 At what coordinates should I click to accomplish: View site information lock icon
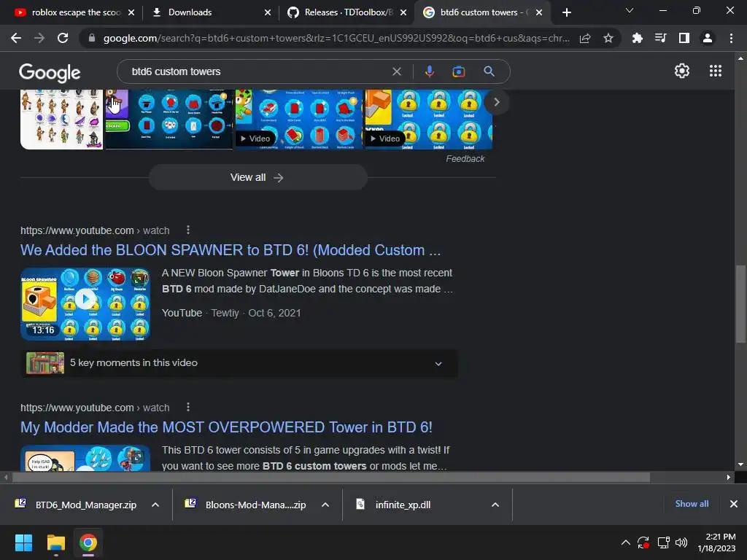click(x=92, y=38)
